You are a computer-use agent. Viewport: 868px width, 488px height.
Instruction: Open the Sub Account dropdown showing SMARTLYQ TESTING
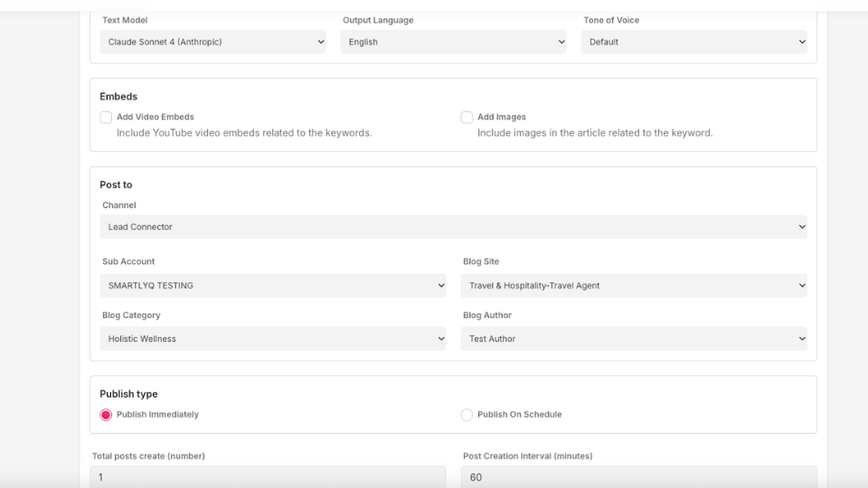(272, 286)
